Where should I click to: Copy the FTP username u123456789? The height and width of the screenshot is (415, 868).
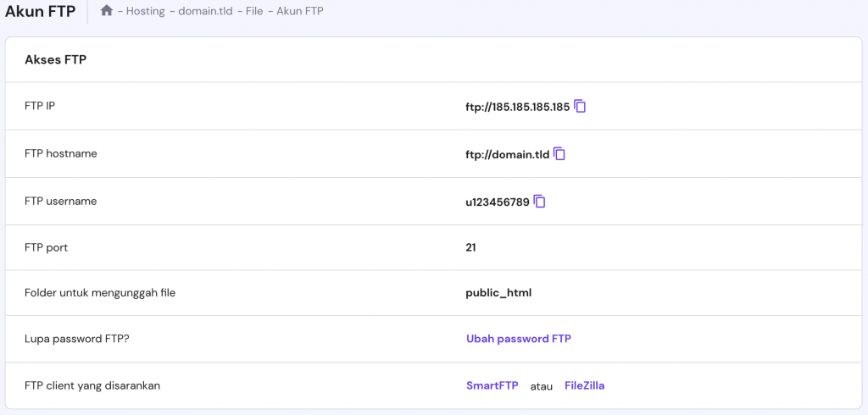point(540,202)
